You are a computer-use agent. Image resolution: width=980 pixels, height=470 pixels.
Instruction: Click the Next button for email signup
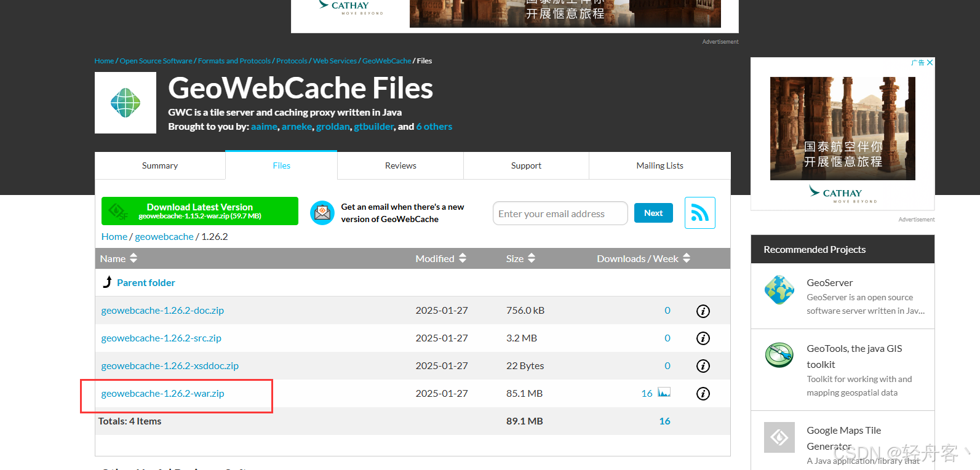[x=653, y=213]
